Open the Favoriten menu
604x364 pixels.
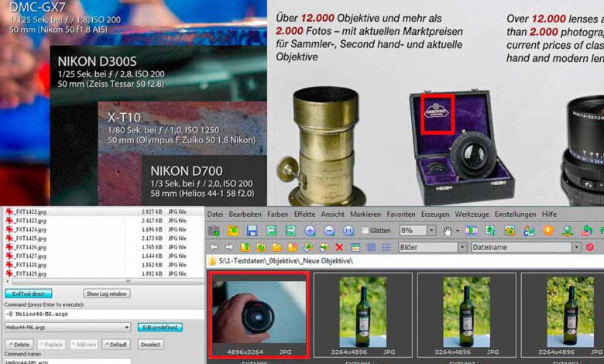401,215
